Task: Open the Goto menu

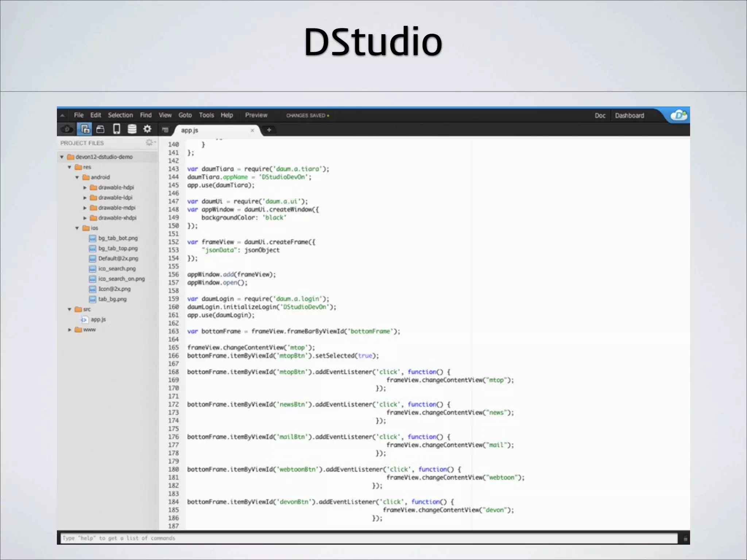Action: pos(185,115)
